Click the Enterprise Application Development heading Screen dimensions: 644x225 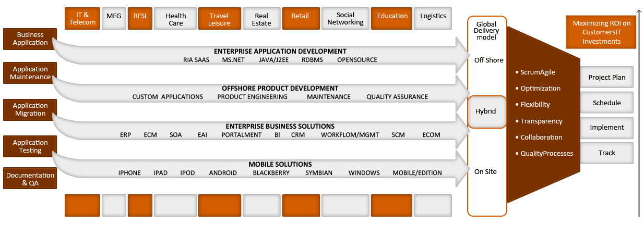click(x=280, y=52)
